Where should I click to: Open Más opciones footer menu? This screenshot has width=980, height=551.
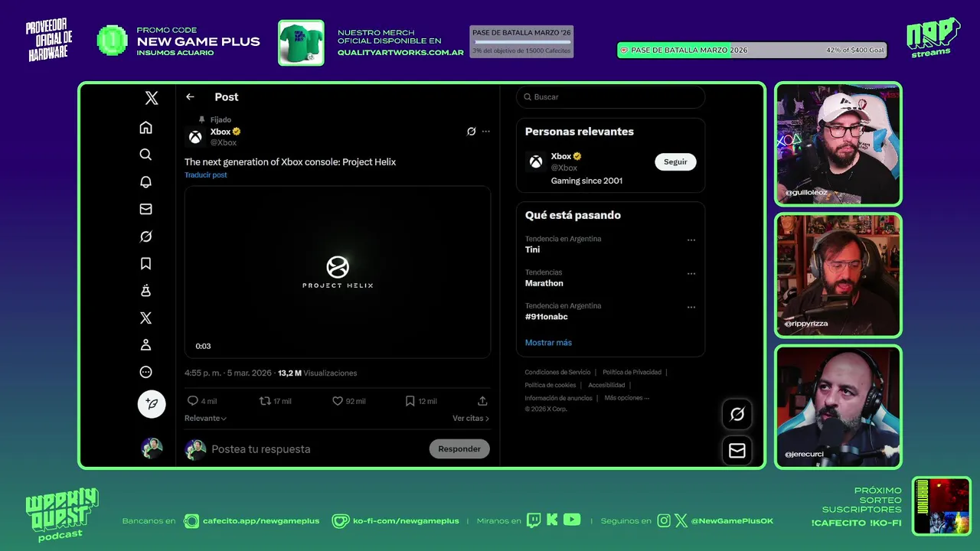[626, 398]
